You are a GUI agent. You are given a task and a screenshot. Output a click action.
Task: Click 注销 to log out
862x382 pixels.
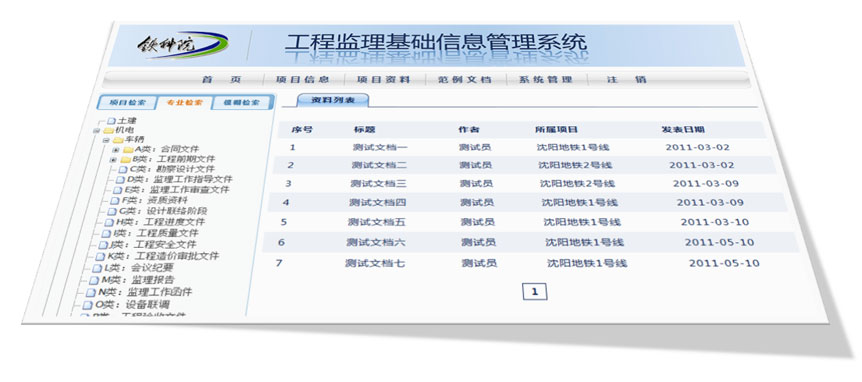tap(627, 80)
